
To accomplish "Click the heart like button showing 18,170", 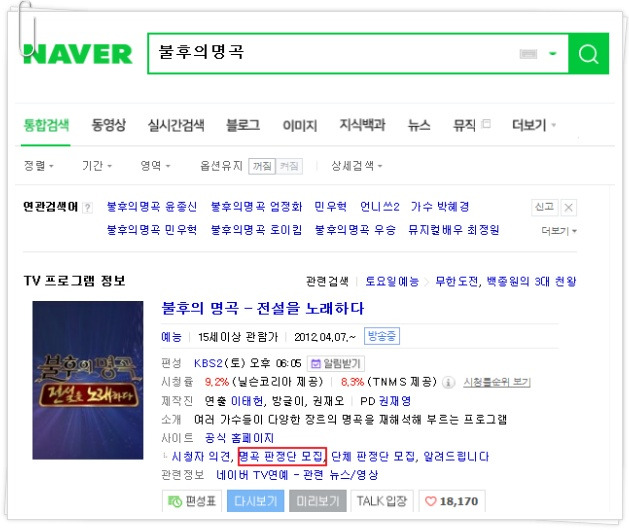I will point(452,501).
